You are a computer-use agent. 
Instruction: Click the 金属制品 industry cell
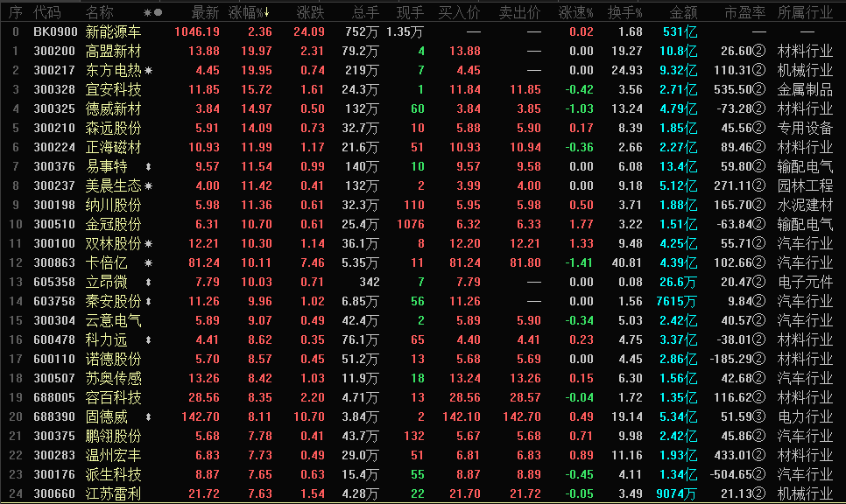point(805,89)
